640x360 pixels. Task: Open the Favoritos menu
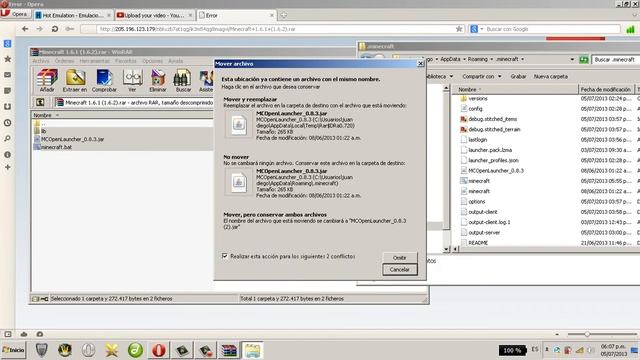point(126,61)
